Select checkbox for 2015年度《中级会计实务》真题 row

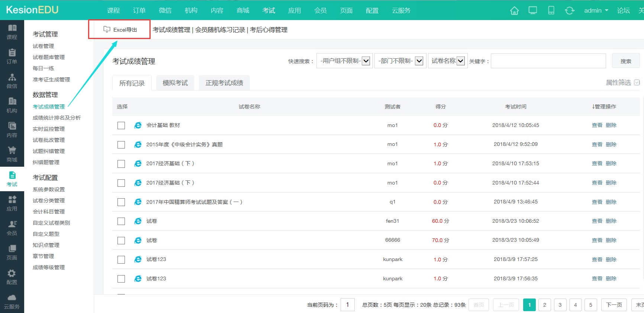(121, 144)
